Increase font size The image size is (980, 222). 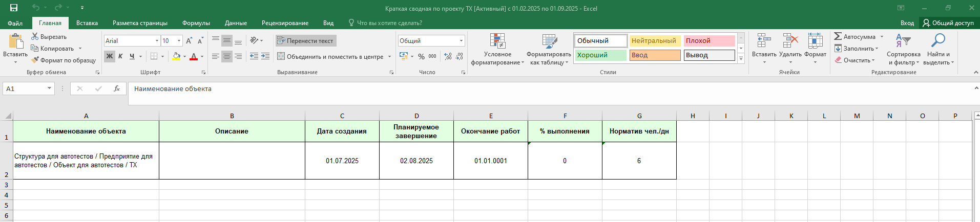[x=189, y=41]
